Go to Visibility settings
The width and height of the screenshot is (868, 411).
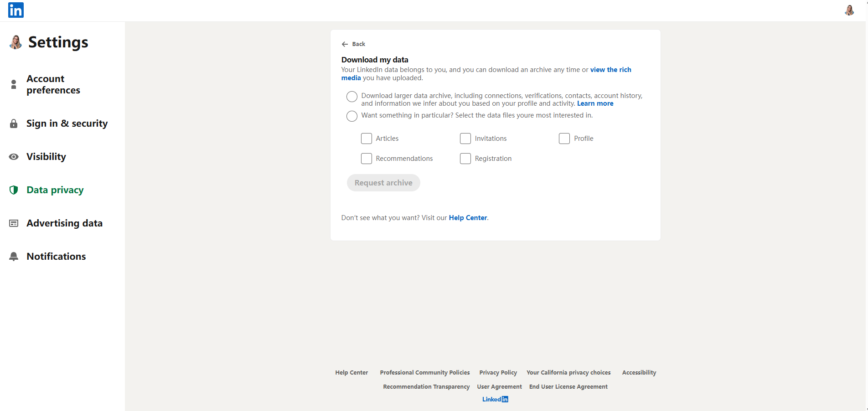[x=46, y=157]
